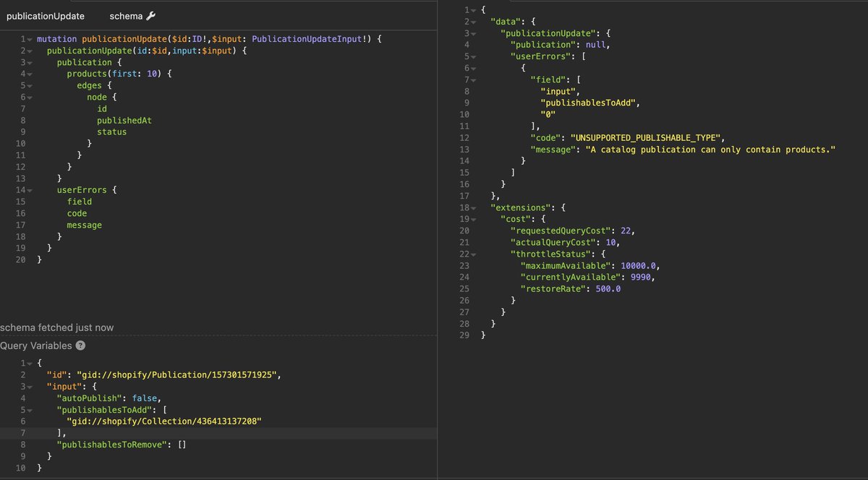Fold the products(first: 10) block arrow
The width and height of the screenshot is (868, 480).
31,74
